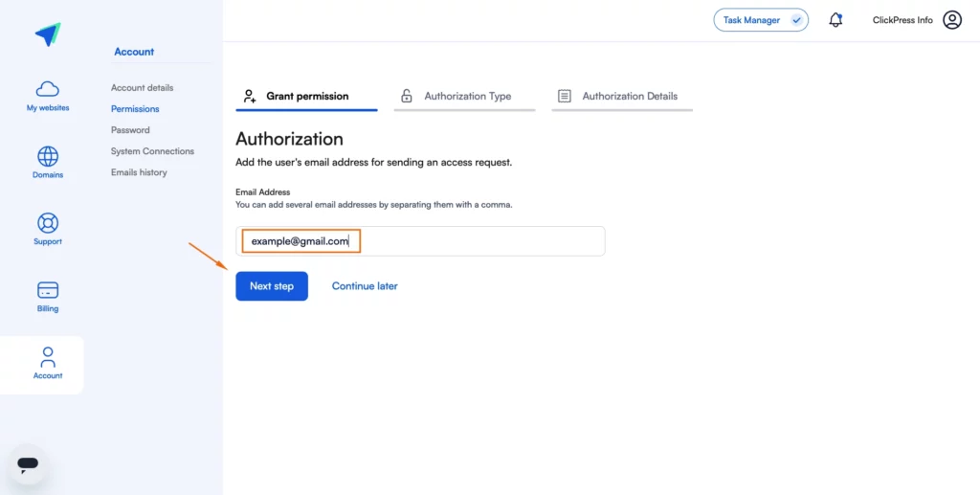Click the paper plane logo icon
980x495 pixels.
tap(48, 34)
